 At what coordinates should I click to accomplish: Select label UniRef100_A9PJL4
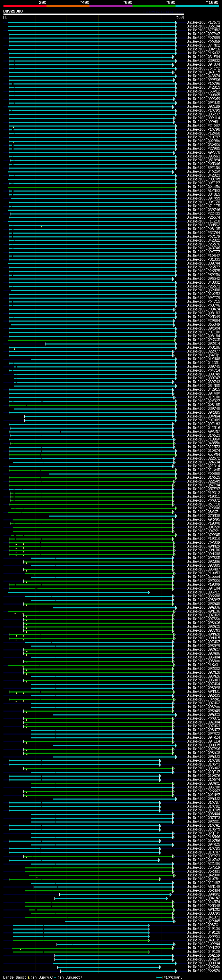tap(203, 118)
